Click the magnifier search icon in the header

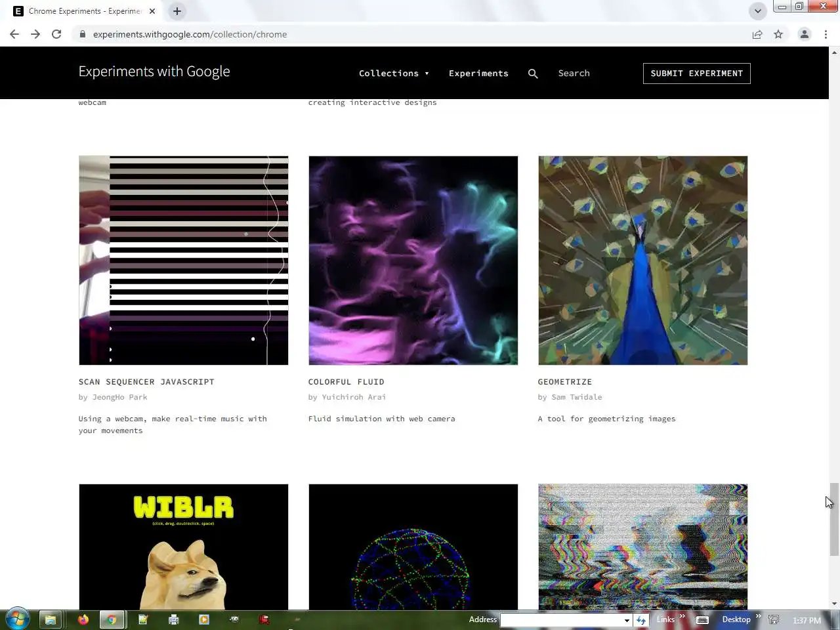pos(533,73)
